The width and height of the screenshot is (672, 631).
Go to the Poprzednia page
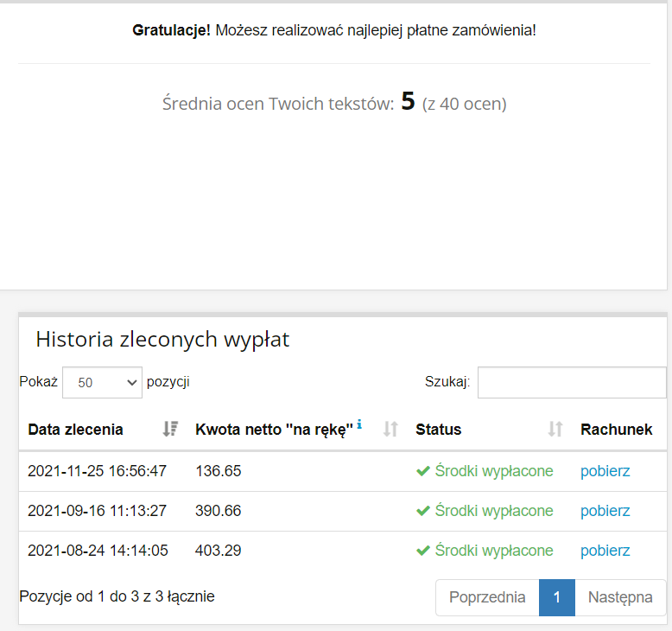[x=487, y=597]
